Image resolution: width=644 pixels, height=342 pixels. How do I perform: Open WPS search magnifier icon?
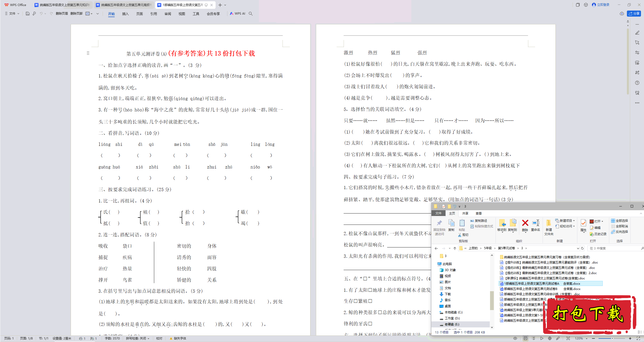click(x=251, y=14)
